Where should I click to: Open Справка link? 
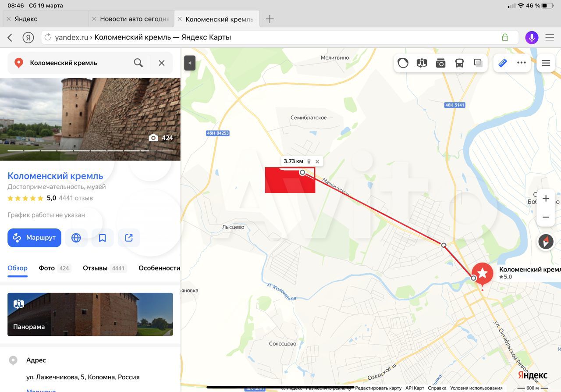point(437,388)
